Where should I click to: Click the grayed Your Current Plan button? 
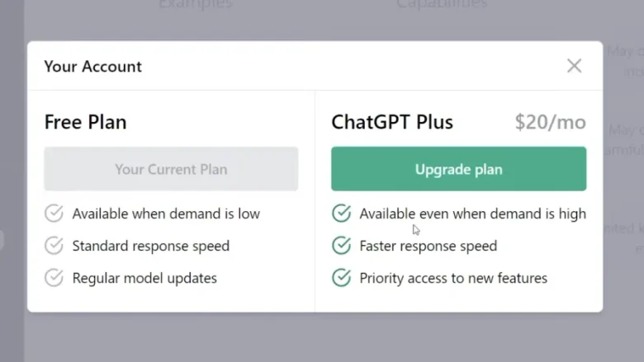tap(171, 169)
